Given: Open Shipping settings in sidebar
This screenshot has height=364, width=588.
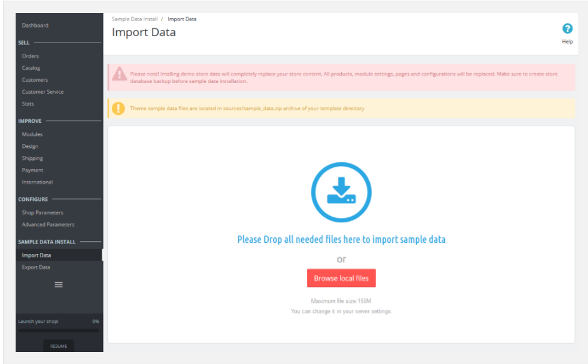Looking at the screenshot, I should [x=32, y=158].
